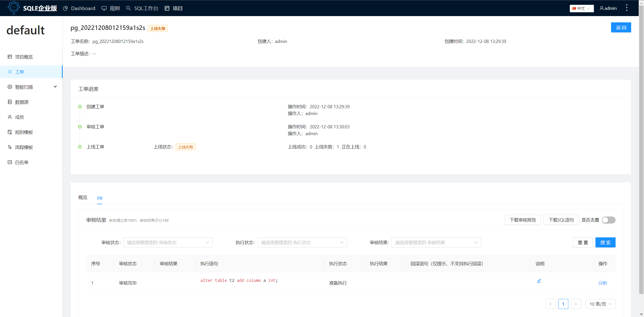Open the 分析 link for row 1

(602, 283)
